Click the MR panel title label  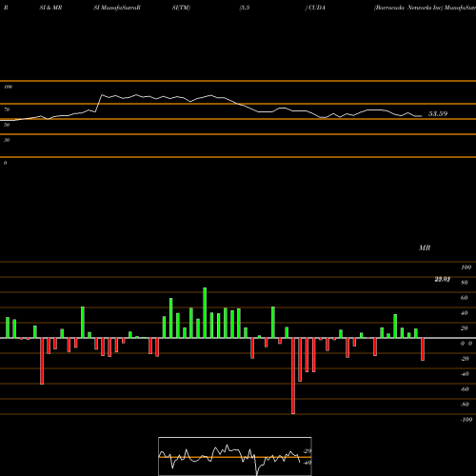(425, 248)
